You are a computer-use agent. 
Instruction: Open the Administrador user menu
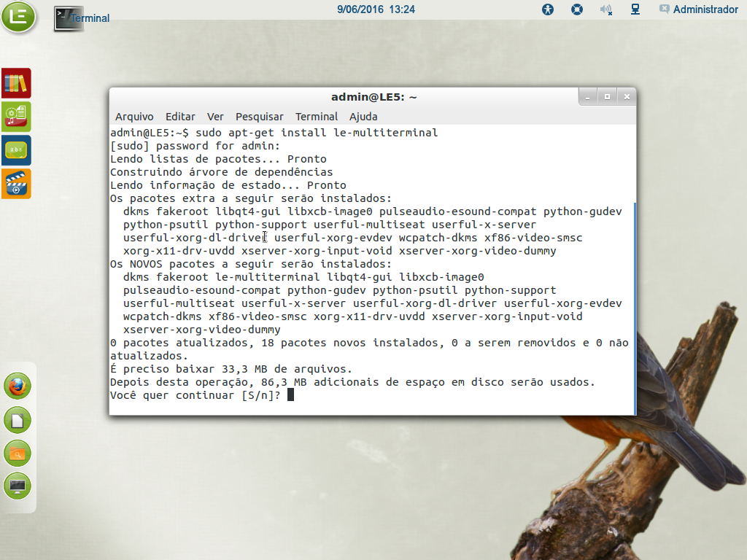tap(699, 9)
